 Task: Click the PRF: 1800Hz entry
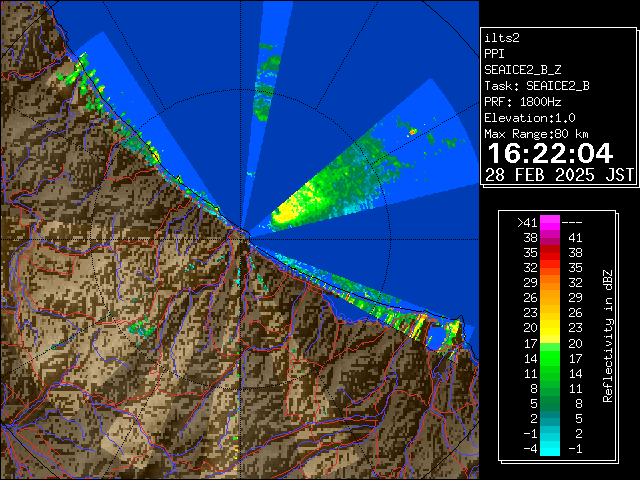point(522,102)
